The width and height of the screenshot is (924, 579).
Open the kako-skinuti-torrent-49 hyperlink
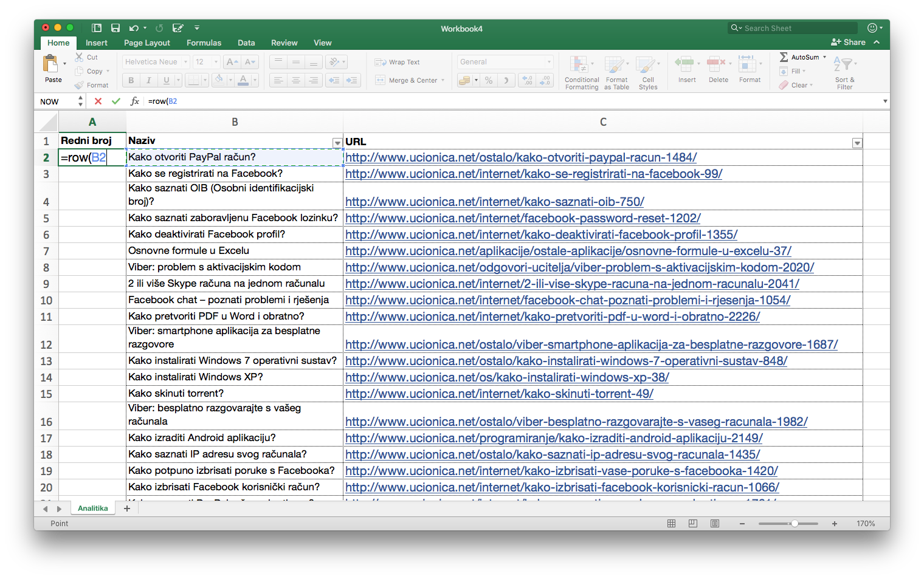coord(499,394)
